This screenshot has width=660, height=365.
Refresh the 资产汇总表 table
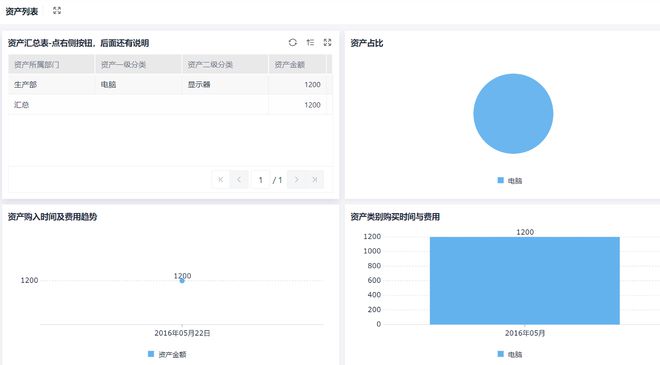tap(293, 42)
